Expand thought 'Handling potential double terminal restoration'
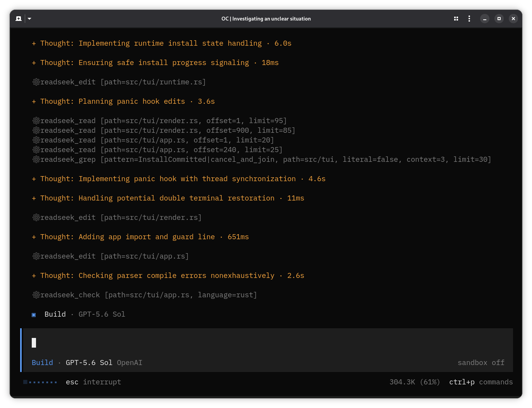Screen dimensions: 532x408 pos(168,198)
